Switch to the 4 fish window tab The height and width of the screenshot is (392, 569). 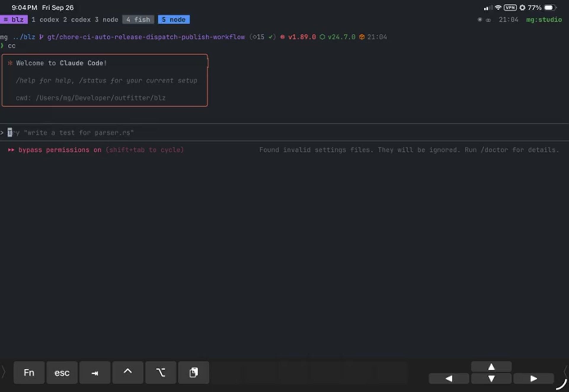point(138,20)
